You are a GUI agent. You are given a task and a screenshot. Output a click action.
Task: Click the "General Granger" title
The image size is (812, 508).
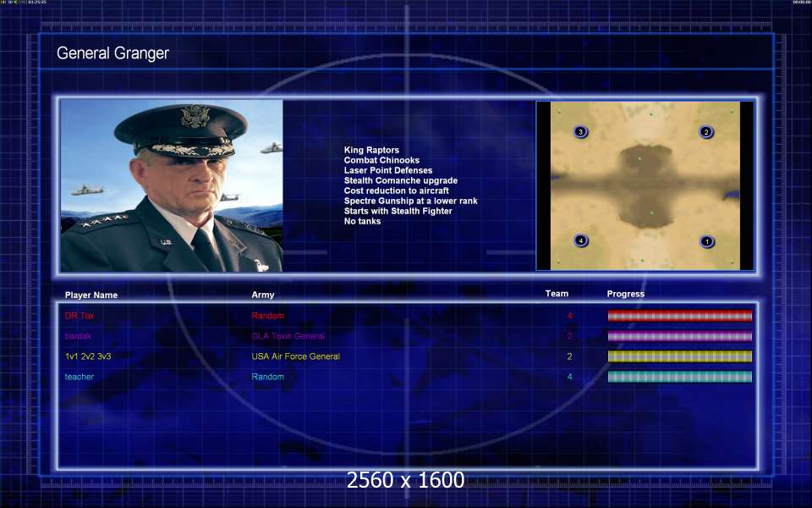tap(112, 53)
